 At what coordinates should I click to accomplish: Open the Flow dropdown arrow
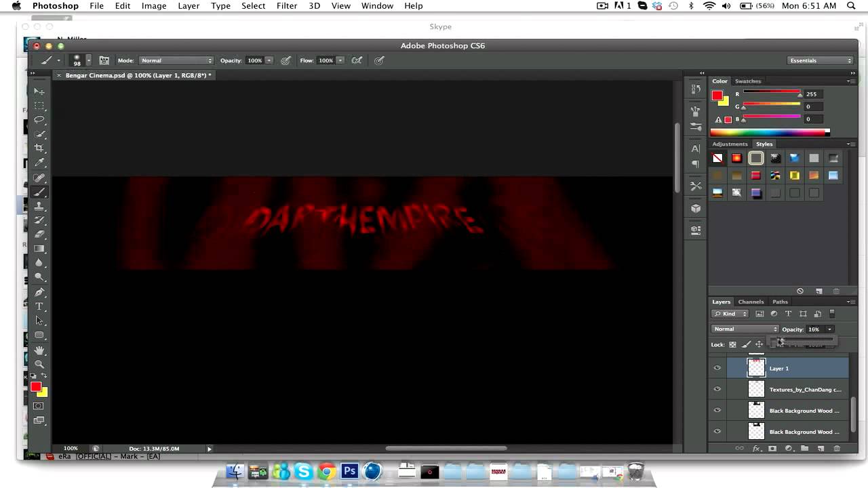340,60
